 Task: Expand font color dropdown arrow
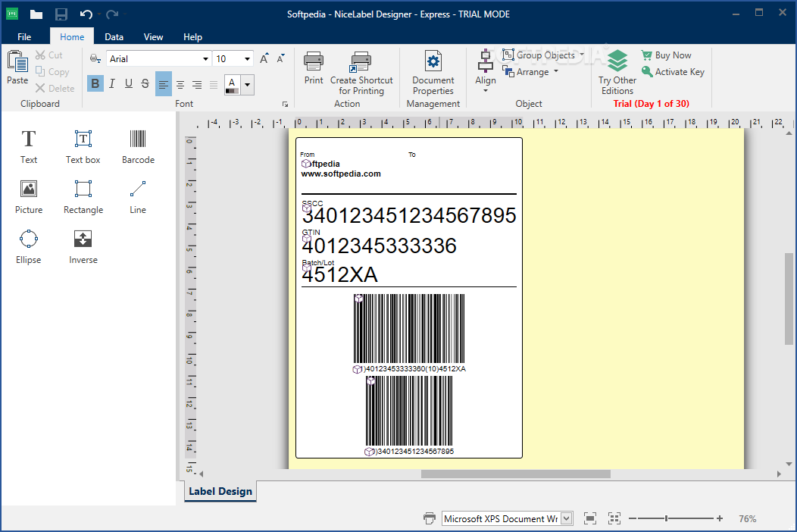click(247, 84)
